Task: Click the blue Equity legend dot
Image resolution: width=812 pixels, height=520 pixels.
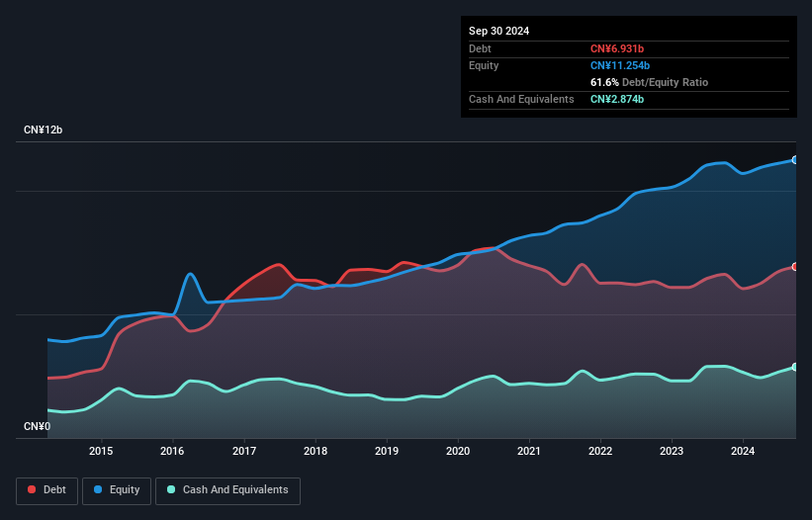Action: tap(98, 489)
